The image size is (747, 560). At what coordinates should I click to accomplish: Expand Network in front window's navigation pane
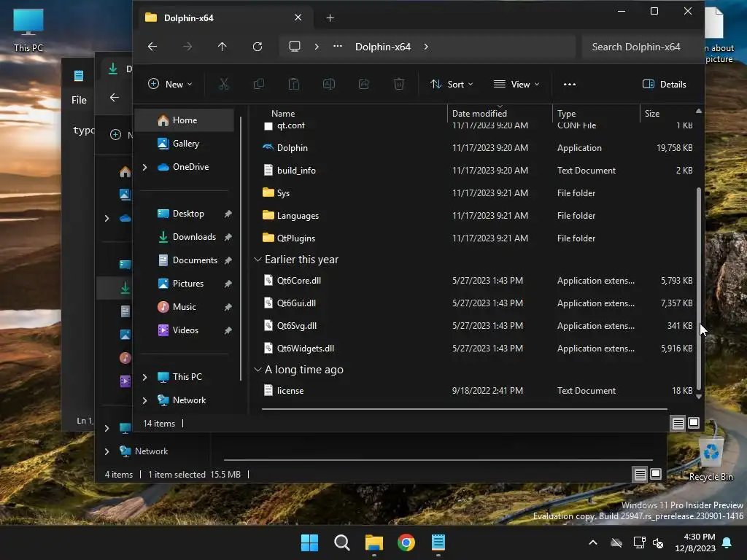coord(145,400)
